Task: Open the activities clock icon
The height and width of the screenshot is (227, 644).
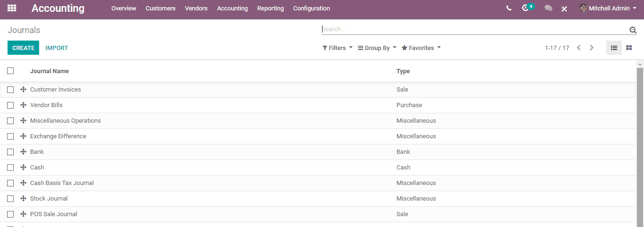Action: 526,8
